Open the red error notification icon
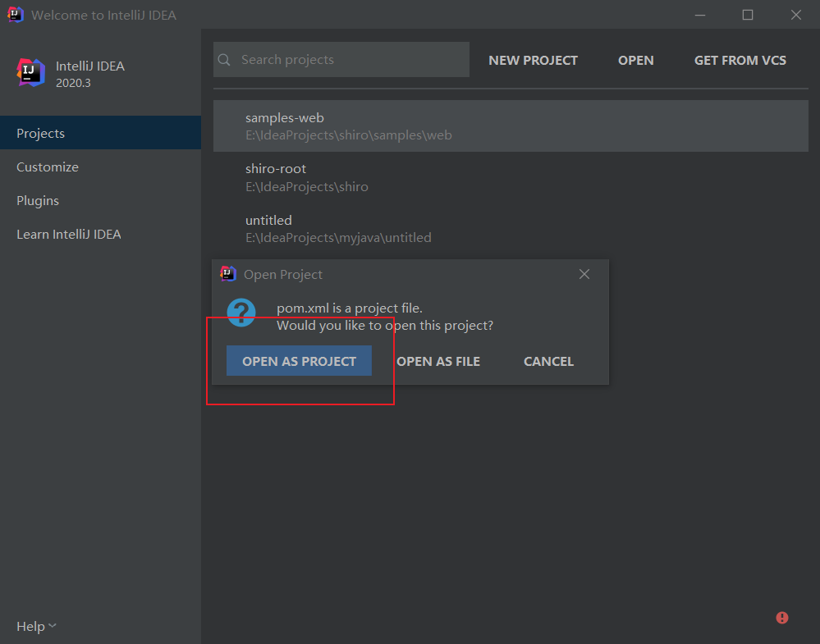 coord(782,618)
